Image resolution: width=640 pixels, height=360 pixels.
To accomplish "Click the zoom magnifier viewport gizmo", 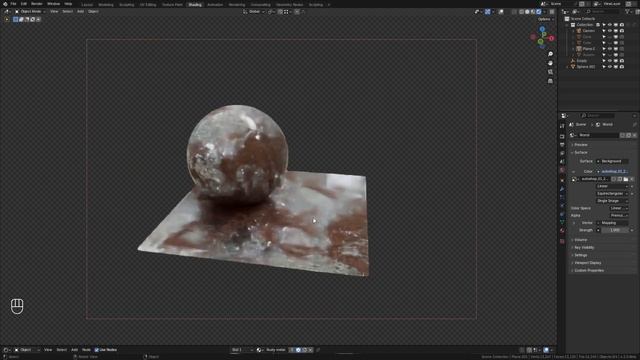I will (x=550, y=54).
